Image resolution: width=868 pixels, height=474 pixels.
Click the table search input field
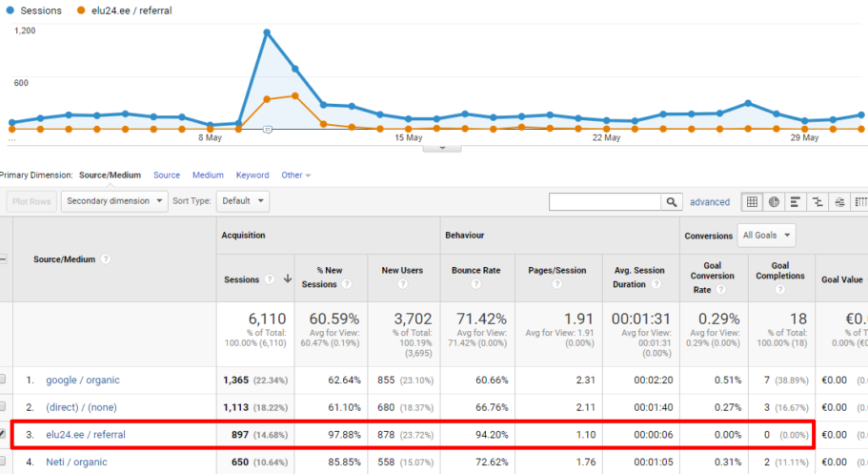(605, 202)
